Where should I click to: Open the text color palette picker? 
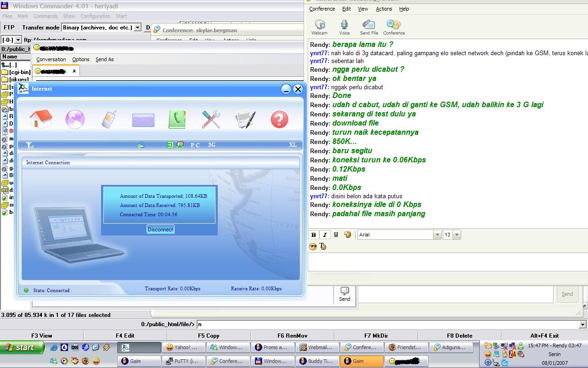(348, 235)
